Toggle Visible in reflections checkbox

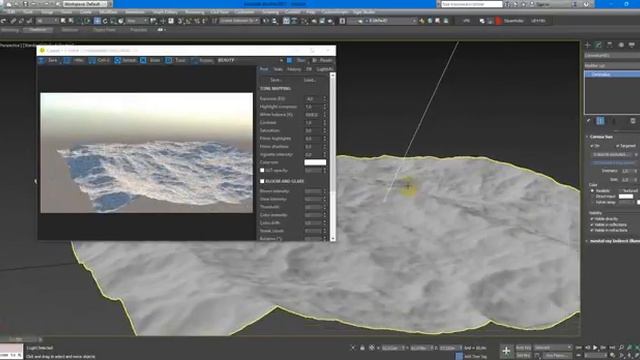[x=592, y=224]
